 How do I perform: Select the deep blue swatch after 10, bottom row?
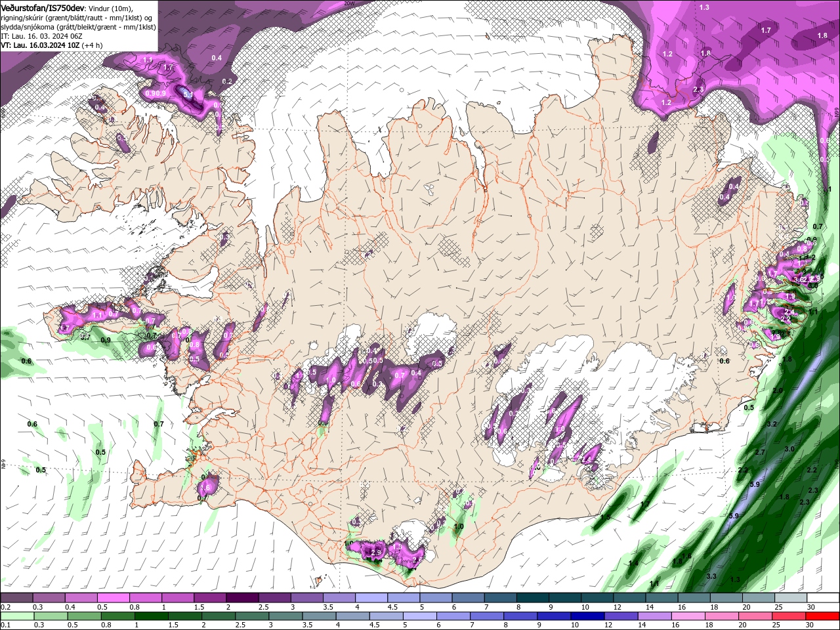click(587, 616)
